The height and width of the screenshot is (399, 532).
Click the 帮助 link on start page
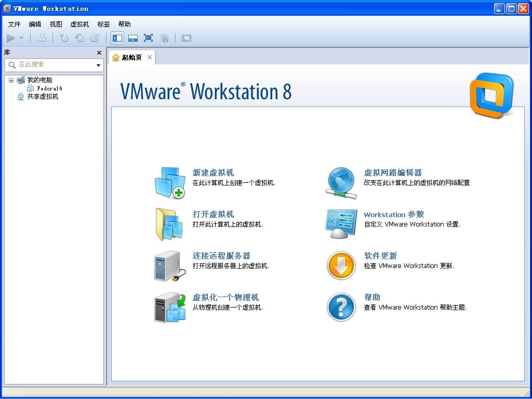click(372, 298)
